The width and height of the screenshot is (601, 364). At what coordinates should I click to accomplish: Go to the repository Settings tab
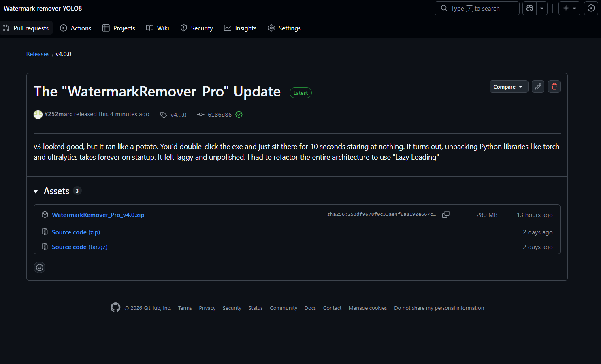284,28
